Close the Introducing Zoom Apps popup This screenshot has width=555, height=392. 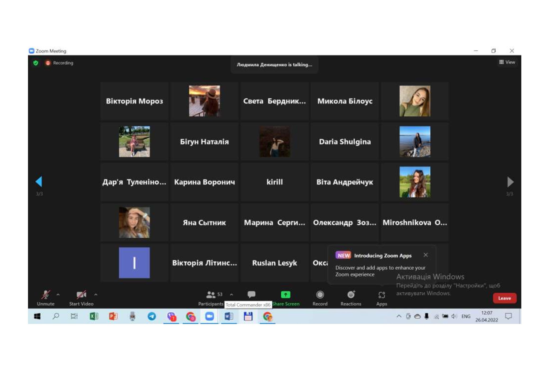tap(426, 255)
